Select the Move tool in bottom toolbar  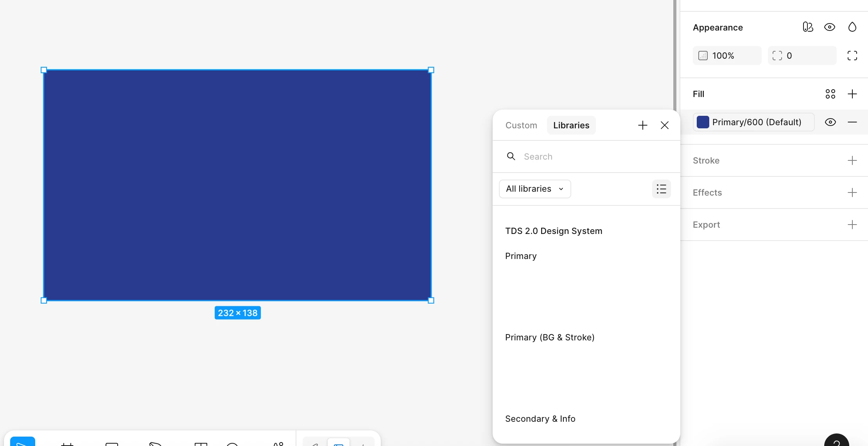pos(23,442)
